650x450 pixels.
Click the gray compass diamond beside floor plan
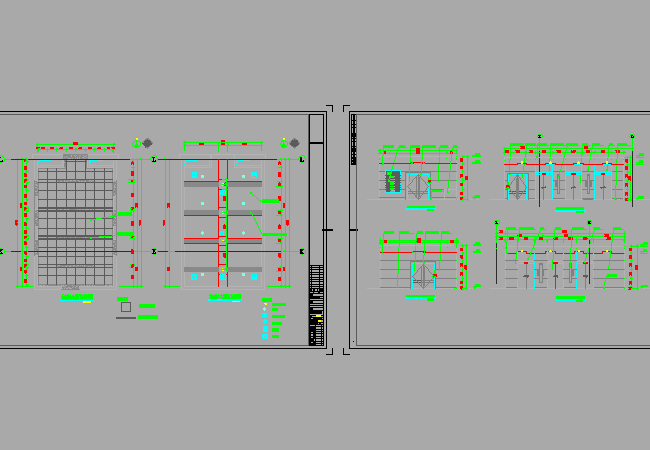[x=148, y=143]
